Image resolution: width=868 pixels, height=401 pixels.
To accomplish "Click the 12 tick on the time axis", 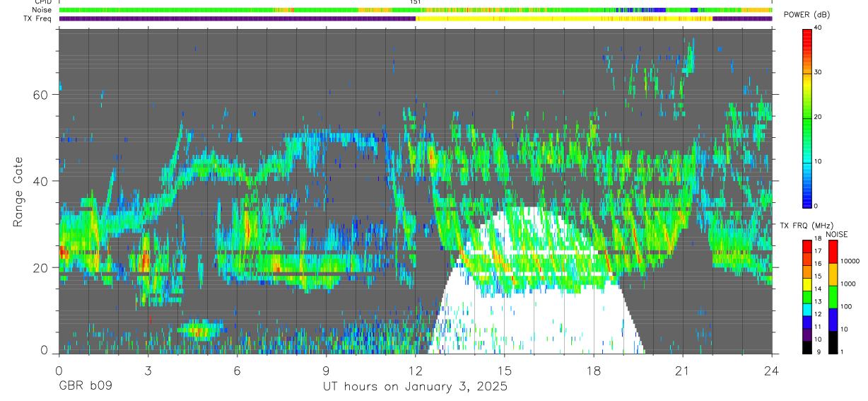I will click(x=416, y=371).
